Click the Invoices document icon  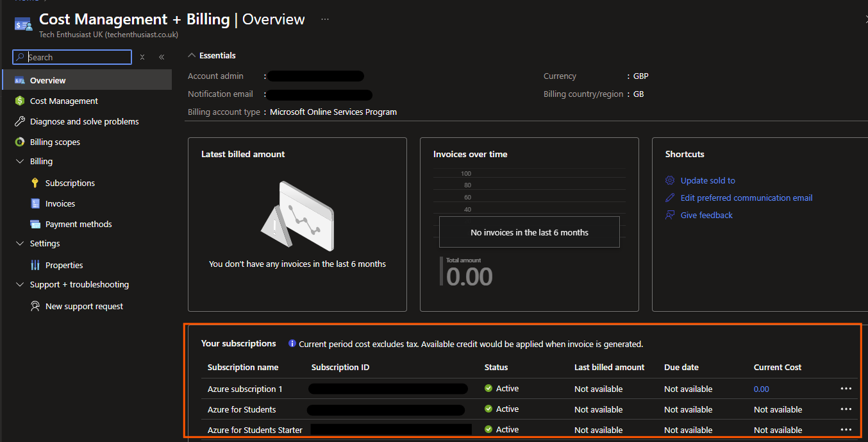click(x=35, y=203)
